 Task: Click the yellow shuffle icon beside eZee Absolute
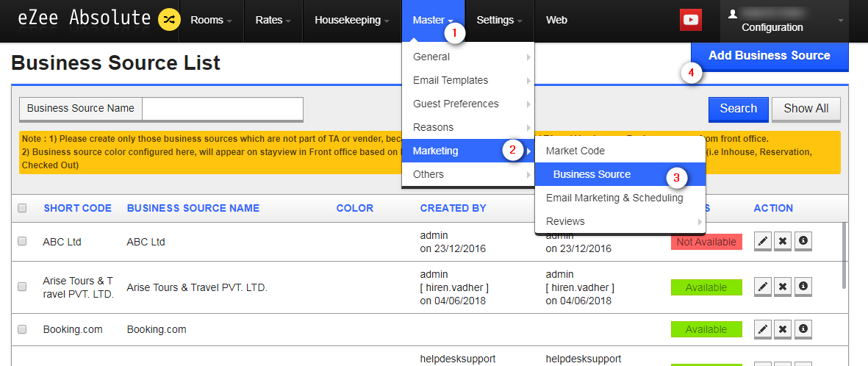click(x=169, y=19)
